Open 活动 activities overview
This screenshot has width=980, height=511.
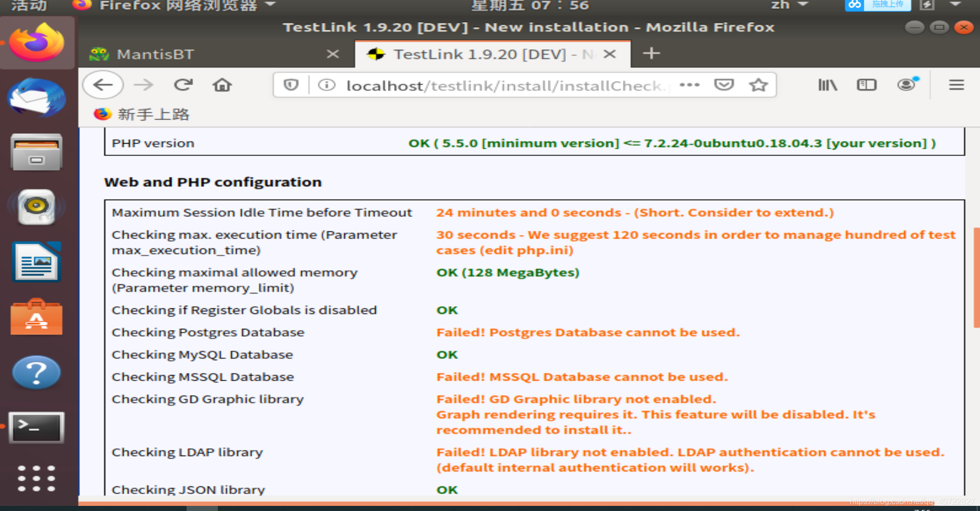pyautogui.click(x=29, y=6)
